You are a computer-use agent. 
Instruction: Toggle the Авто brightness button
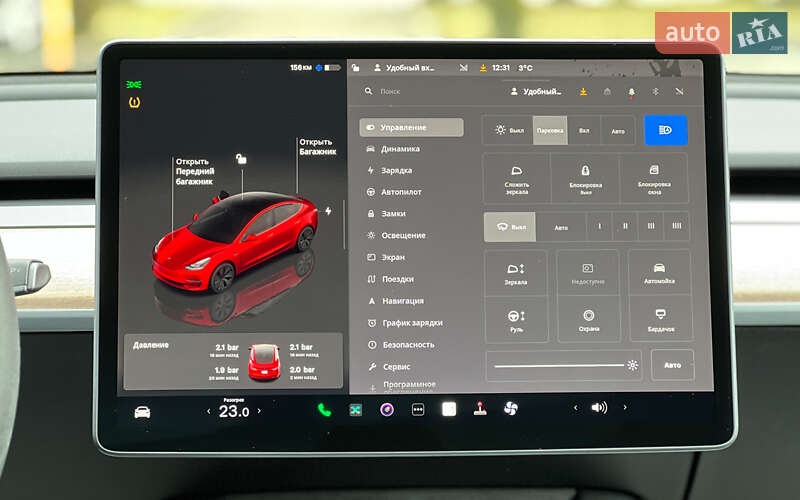click(672, 365)
